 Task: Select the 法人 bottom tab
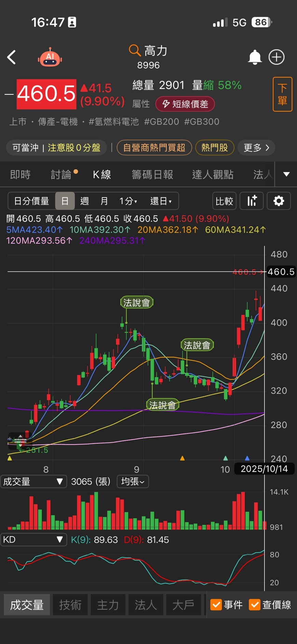coord(146,605)
